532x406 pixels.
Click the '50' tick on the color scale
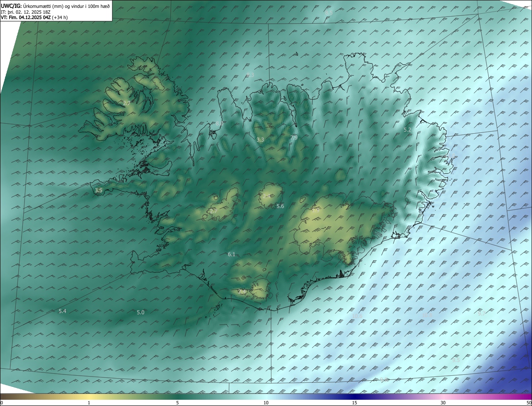pos(528,403)
